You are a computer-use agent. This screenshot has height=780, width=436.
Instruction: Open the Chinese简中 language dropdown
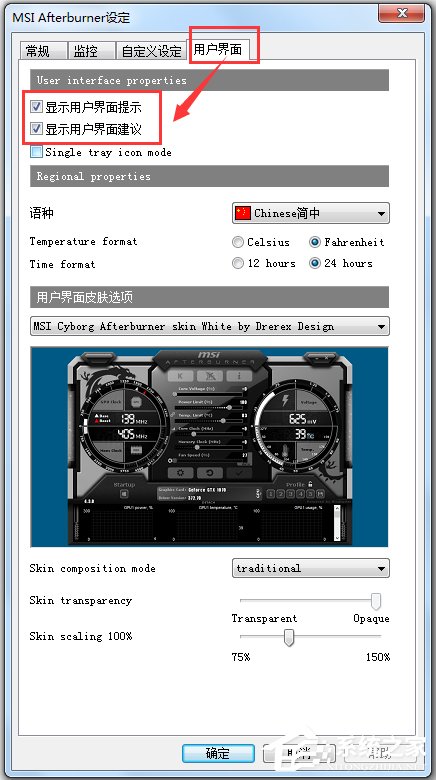tap(311, 213)
